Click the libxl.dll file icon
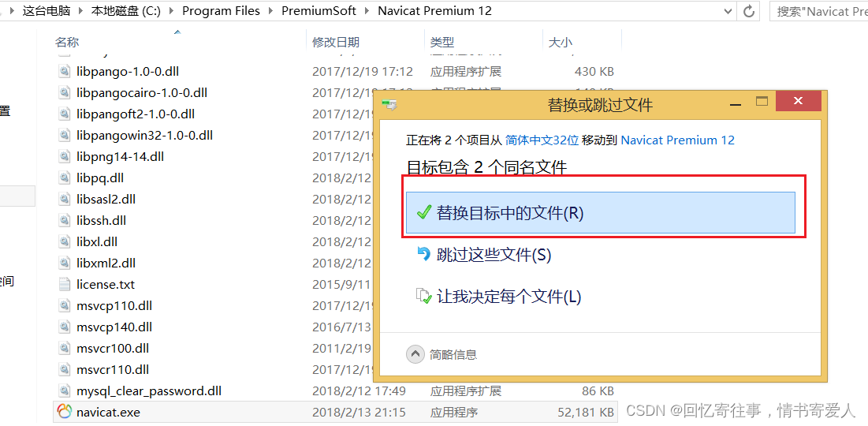The height and width of the screenshot is (426, 868). coord(65,241)
